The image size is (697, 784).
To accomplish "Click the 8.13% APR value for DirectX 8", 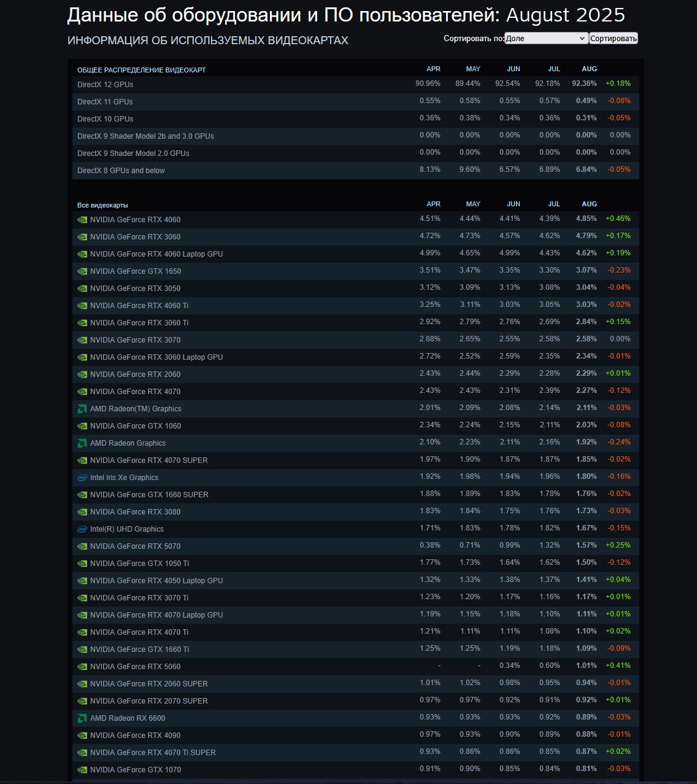I will (430, 169).
